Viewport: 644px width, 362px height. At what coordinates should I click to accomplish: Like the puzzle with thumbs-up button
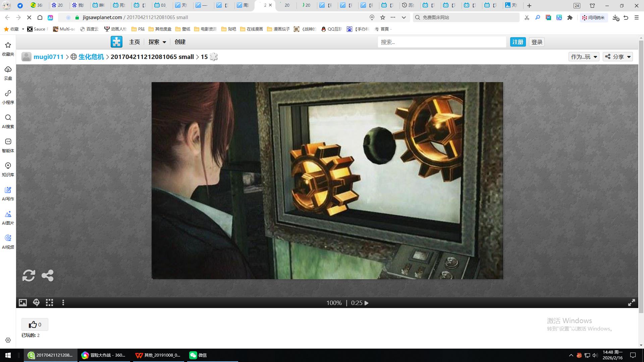(x=35, y=324)
